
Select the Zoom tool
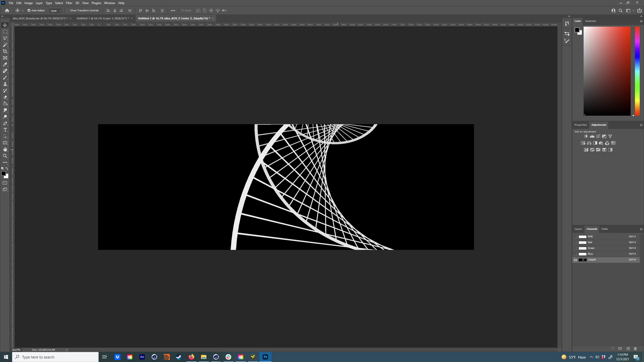click(5, 156)
